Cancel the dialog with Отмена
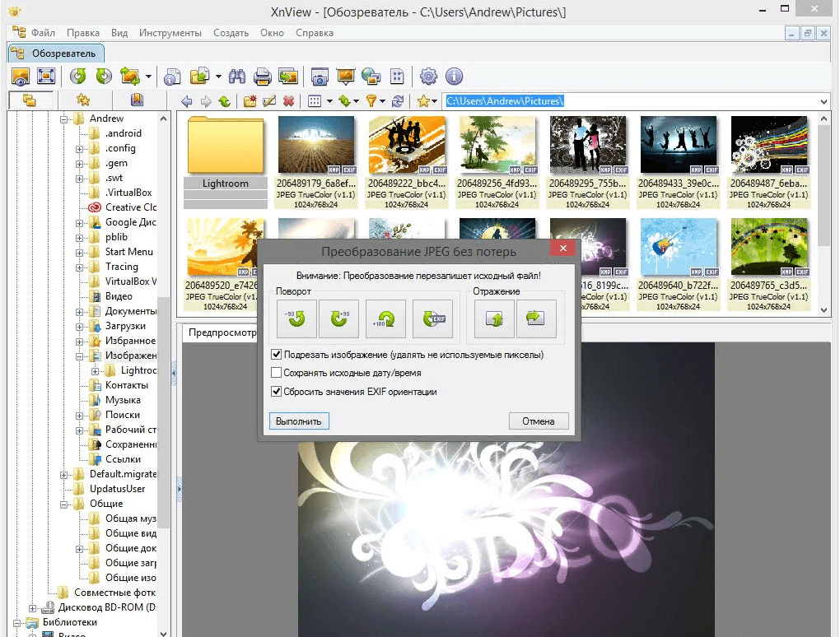 539,421
